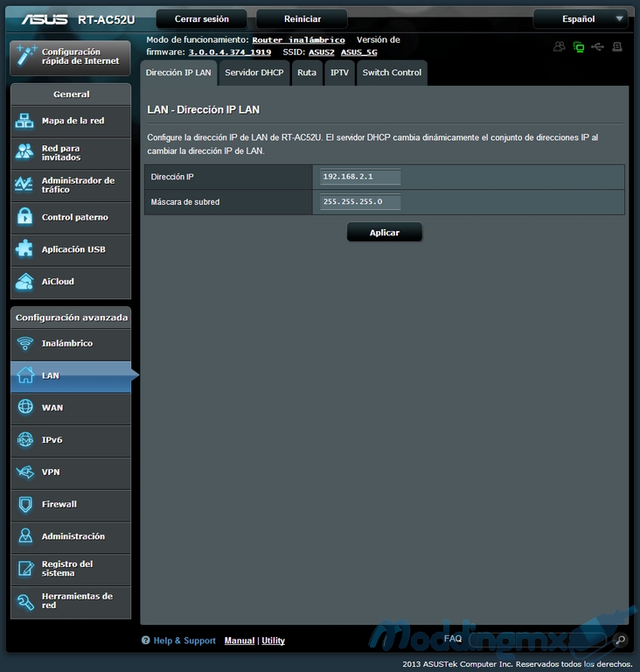
Task: Click the ASUS2 SSID link
Action: [x=321, y=52]
